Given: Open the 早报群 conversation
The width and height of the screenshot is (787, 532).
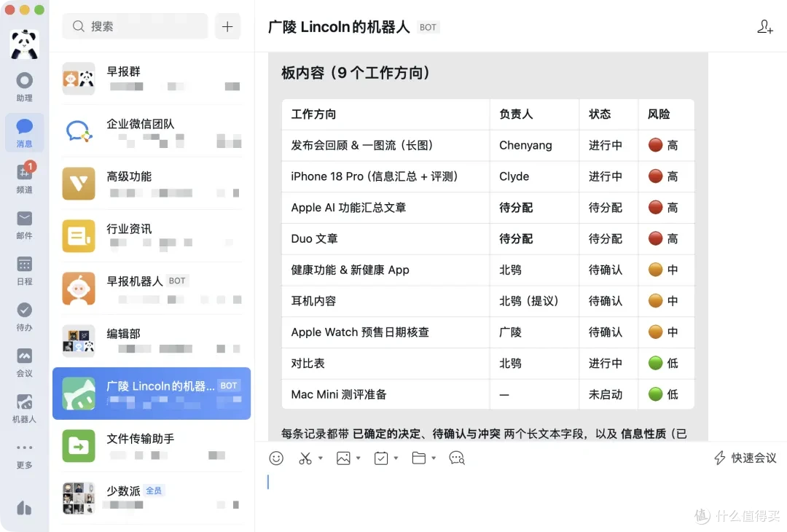Looking at the screenshot, I should point(152,79).
